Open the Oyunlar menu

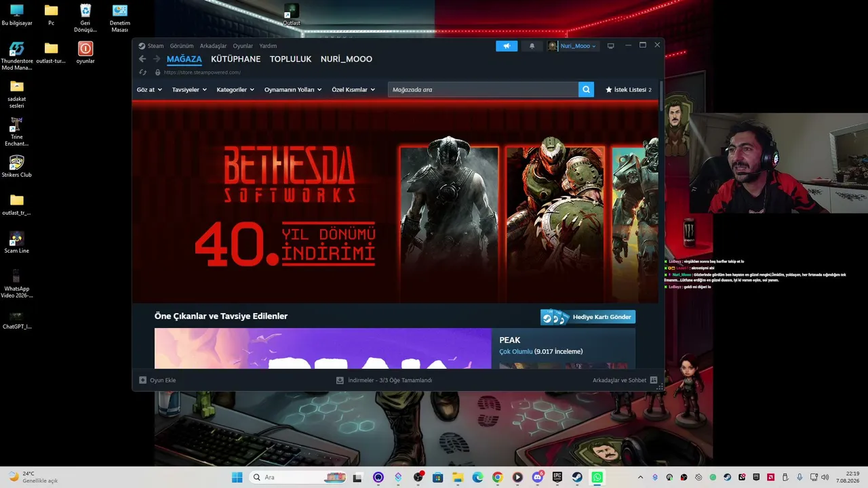pos(243,46)
